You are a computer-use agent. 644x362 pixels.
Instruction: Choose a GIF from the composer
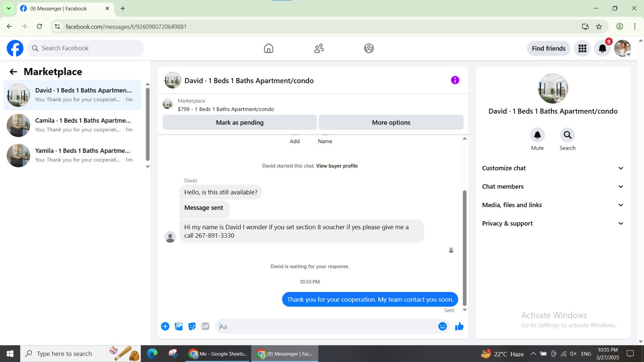coord(205,326)
